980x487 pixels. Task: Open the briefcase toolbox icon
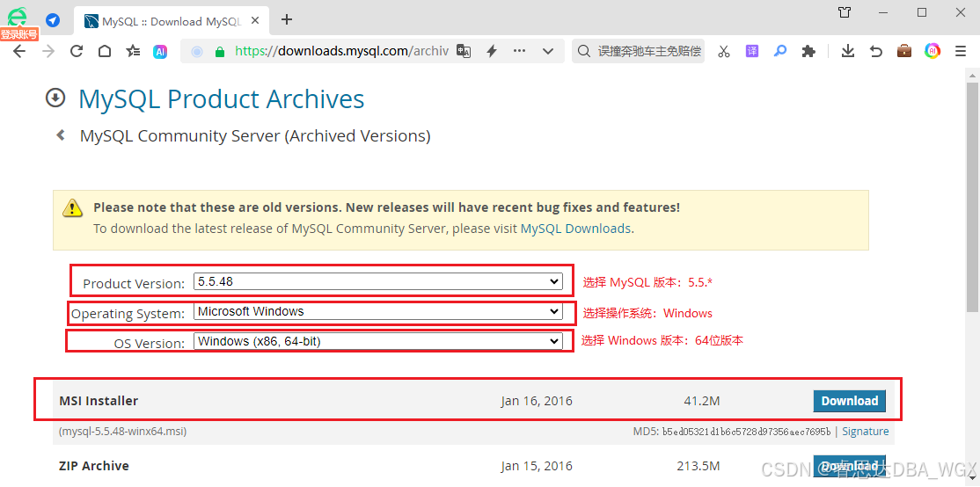click(x=904, y=51)
